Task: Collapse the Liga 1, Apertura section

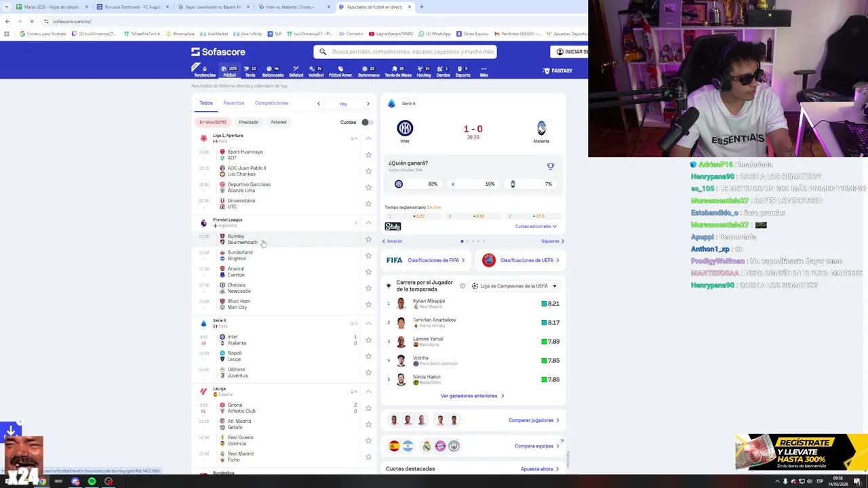Action: tap(368, 138)
